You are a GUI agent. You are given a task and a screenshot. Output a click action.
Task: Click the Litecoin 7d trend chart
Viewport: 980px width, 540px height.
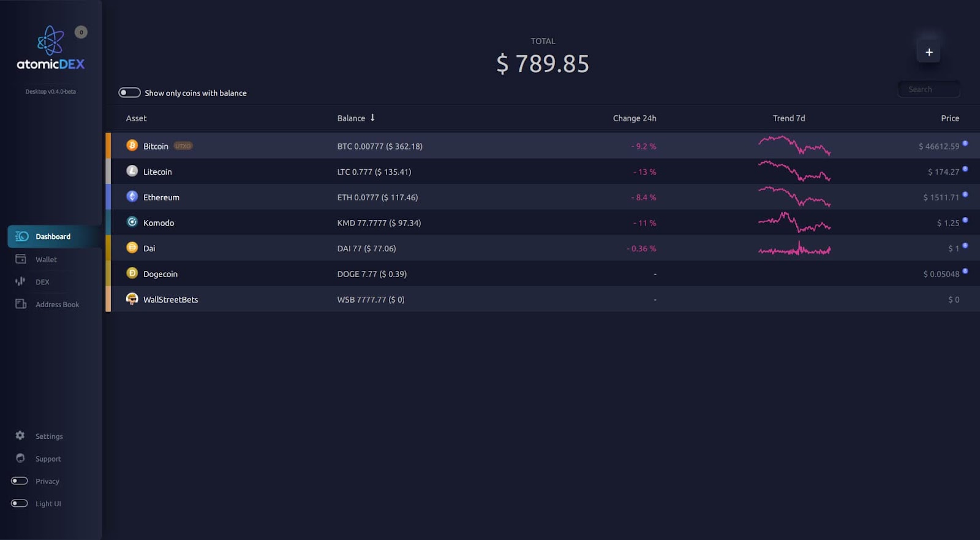(794, 171)
